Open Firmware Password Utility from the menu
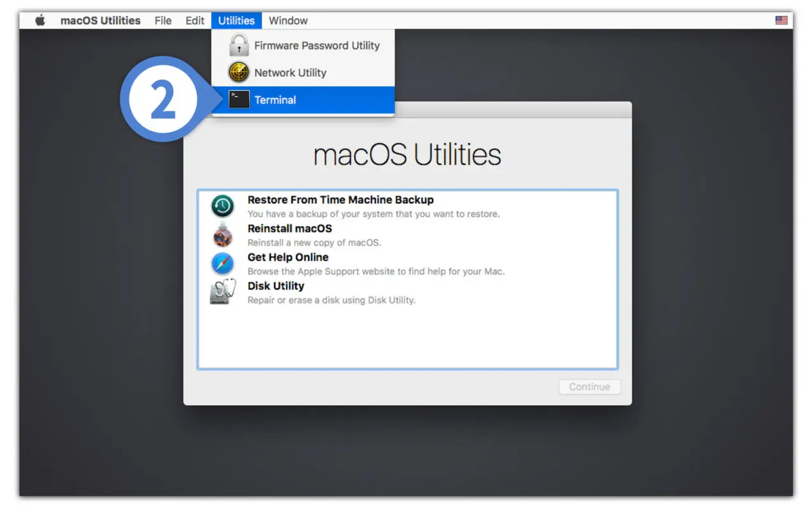This screenshot has height=508, width=812. (x=317, y=45)
